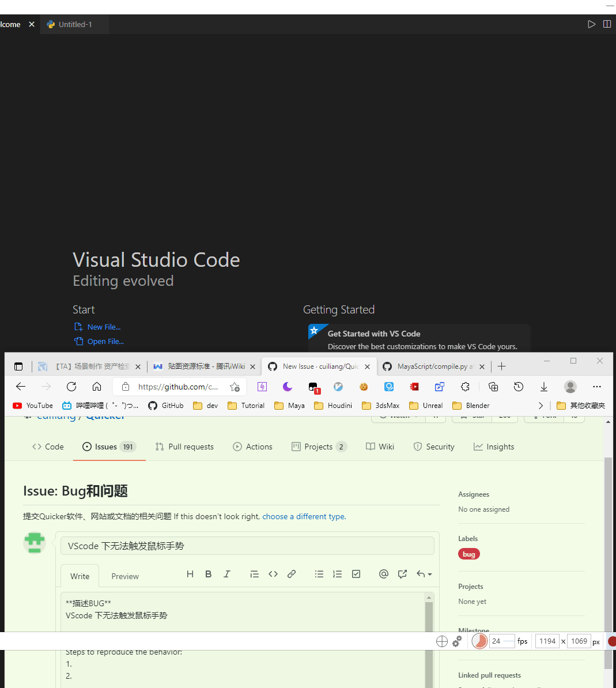Add a bulleted list
The height and width of the screenshot is (688, 616).
pyautogui.click(x=319, y=574)
